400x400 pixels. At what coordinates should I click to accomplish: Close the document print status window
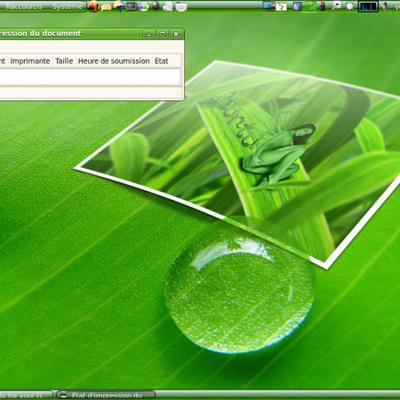click(x=176, y=34)
